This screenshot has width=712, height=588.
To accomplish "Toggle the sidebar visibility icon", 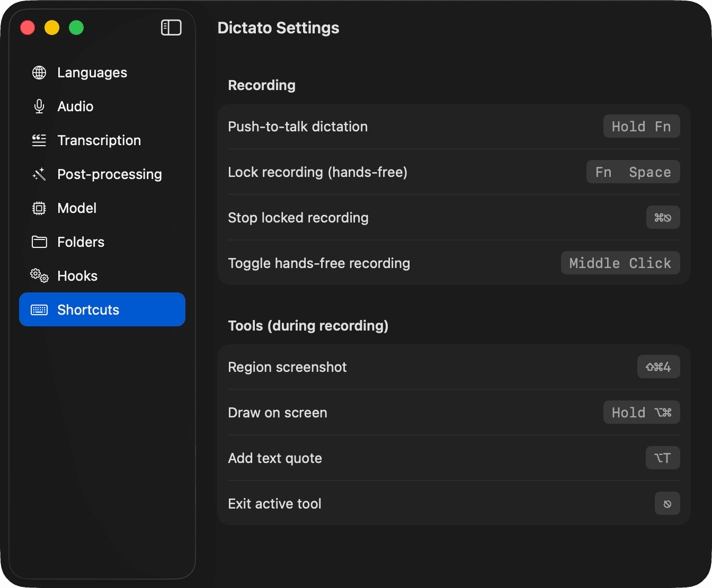I will (x=171, y=27).
